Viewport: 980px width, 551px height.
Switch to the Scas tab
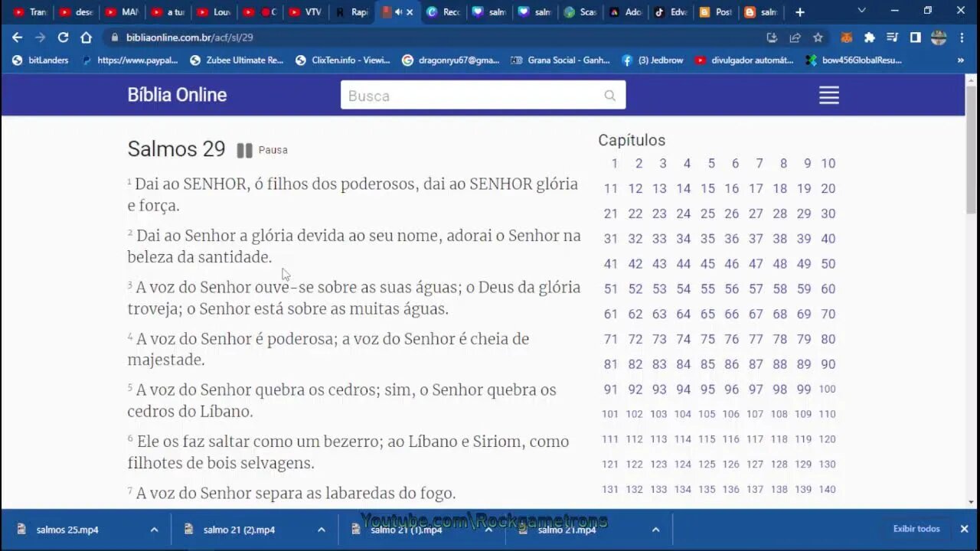(x=580, y=12)
